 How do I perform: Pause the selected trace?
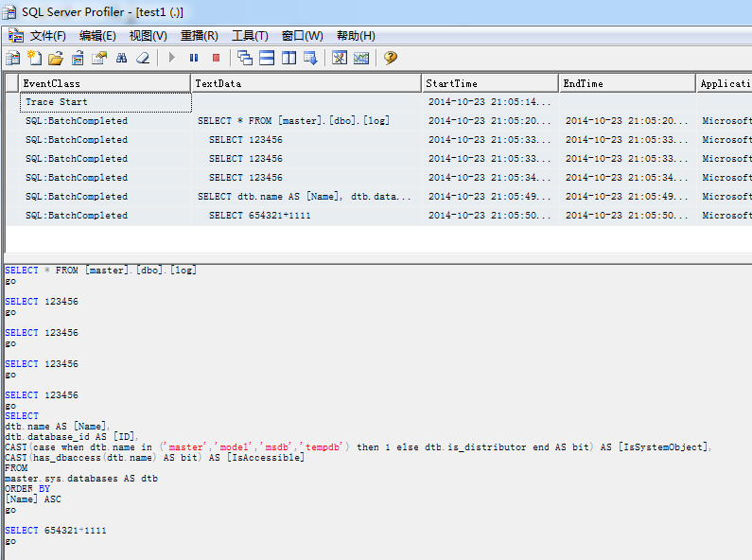(x=194, y=58)
